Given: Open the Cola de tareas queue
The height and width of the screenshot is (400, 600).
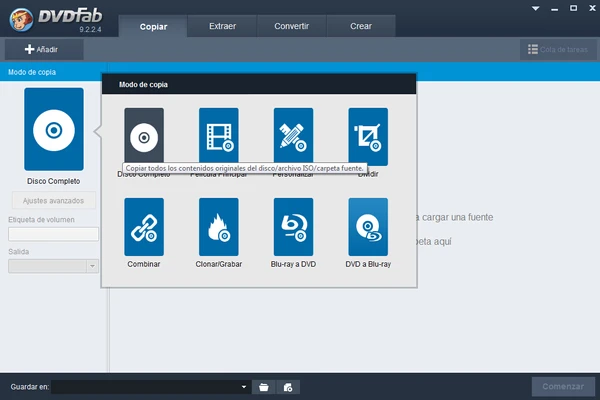Looking at the screenshot, I should click(558, 49).
